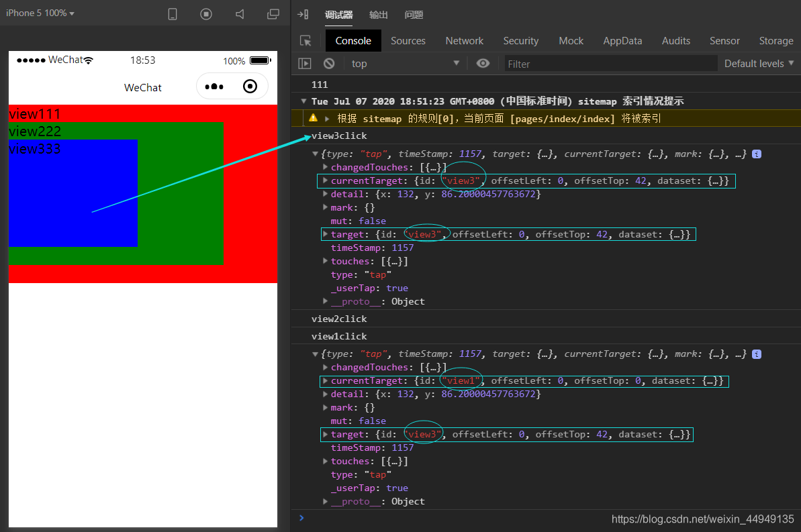Click the first mut: false row

click(358, 221)
